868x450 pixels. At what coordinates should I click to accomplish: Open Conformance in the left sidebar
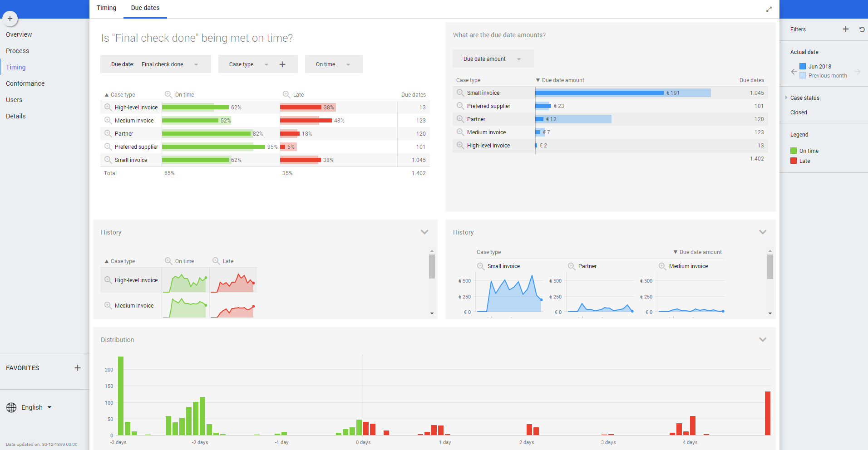25,83
